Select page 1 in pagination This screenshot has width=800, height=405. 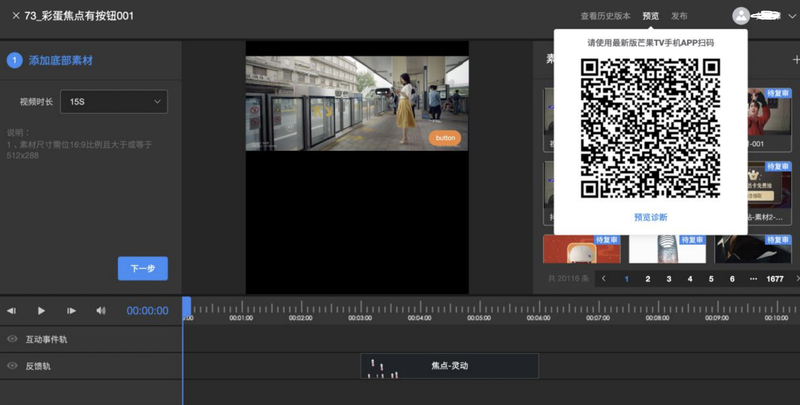pyautogui.click(x=627, y=279)
